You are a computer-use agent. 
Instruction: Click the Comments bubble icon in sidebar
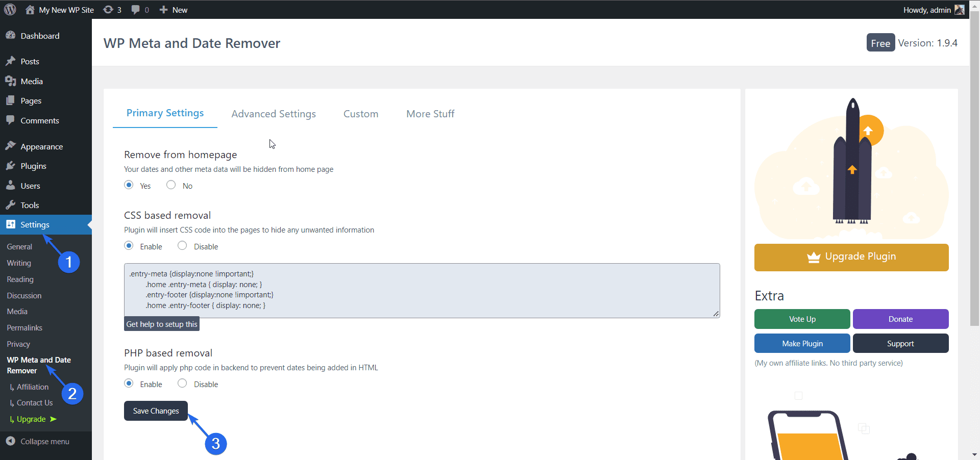point(11,120)
